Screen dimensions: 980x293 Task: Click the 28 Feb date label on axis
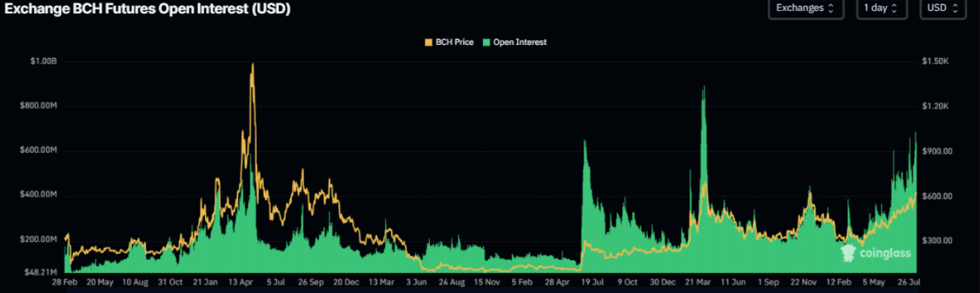[x=65, y=282]
